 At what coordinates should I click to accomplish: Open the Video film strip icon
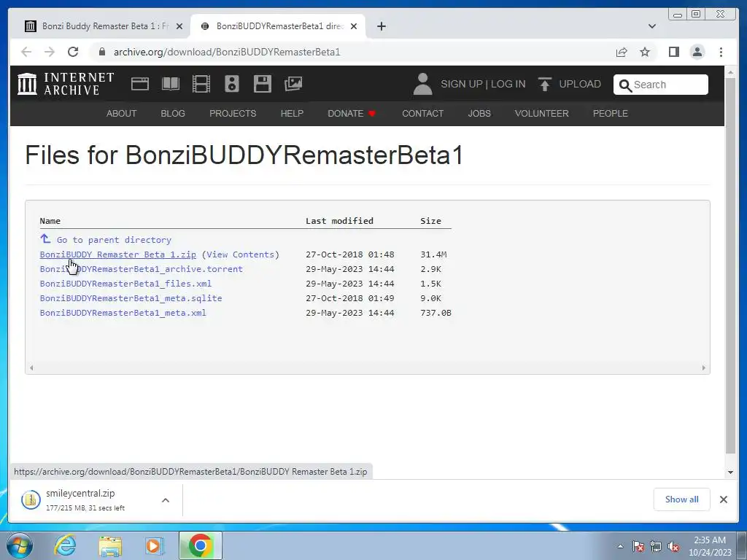[201, 84]
